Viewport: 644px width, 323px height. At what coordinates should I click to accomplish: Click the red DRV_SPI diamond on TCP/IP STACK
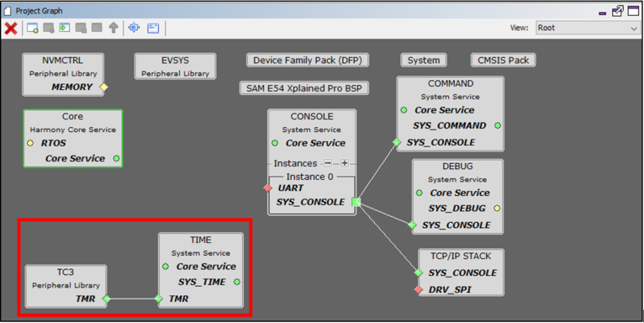click(419, 289)
